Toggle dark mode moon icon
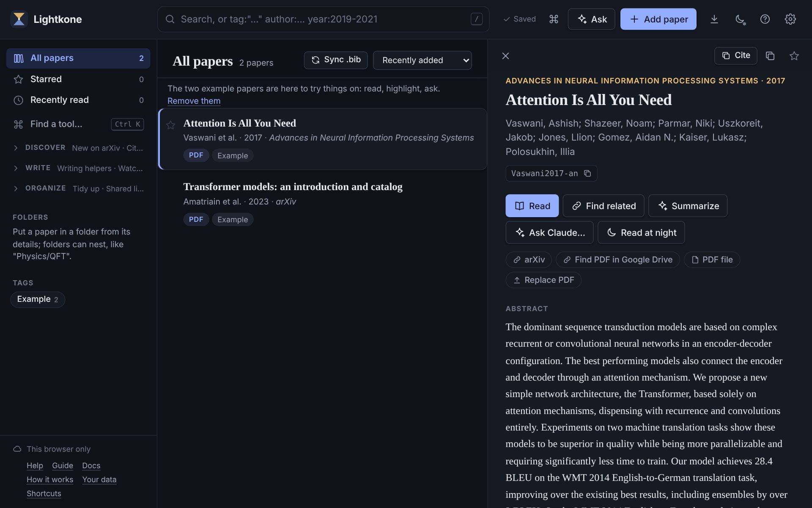Viewport: 812px width, 508px height. [740, 19]
